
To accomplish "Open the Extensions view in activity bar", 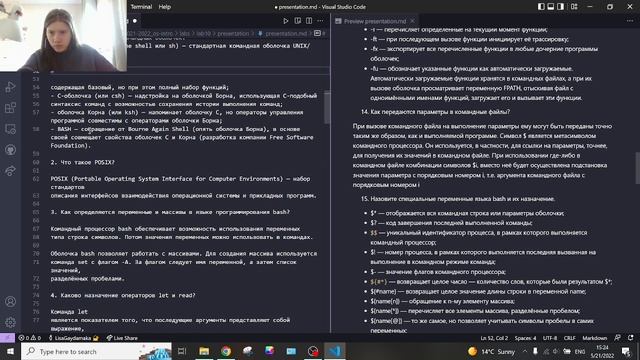I will pos(10,108).
